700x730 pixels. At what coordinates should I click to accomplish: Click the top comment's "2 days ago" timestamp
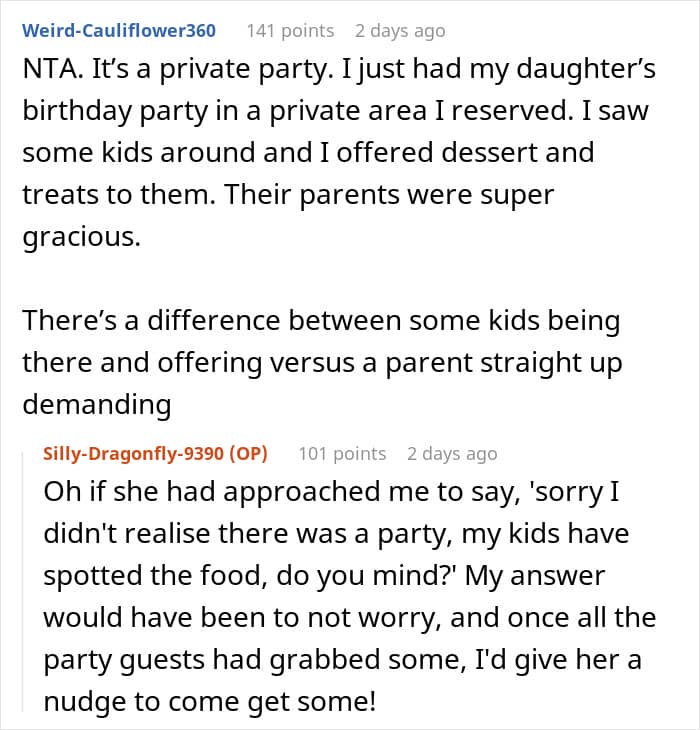click(x=400, y=30)
